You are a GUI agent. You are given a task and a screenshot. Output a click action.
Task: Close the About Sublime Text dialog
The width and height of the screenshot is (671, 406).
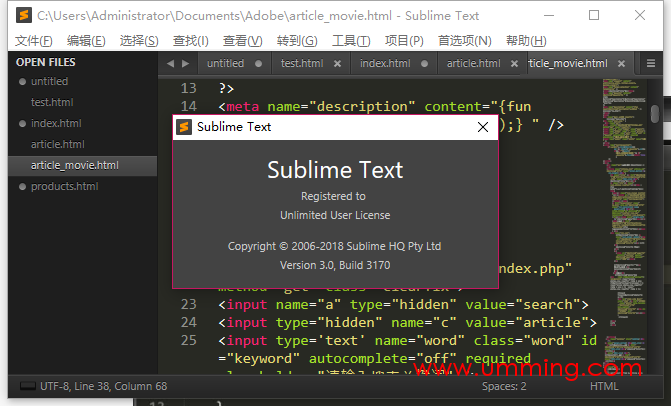483,127
